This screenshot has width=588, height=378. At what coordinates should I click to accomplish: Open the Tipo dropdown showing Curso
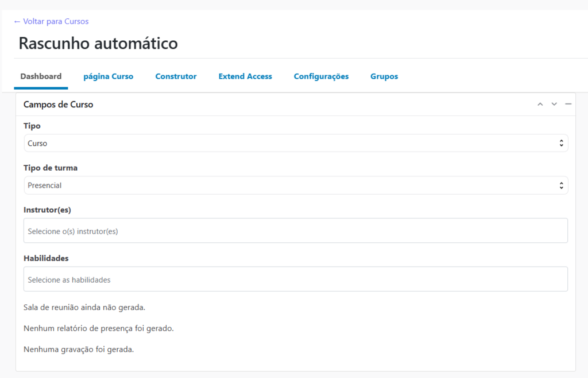click(x=296, y=144)
